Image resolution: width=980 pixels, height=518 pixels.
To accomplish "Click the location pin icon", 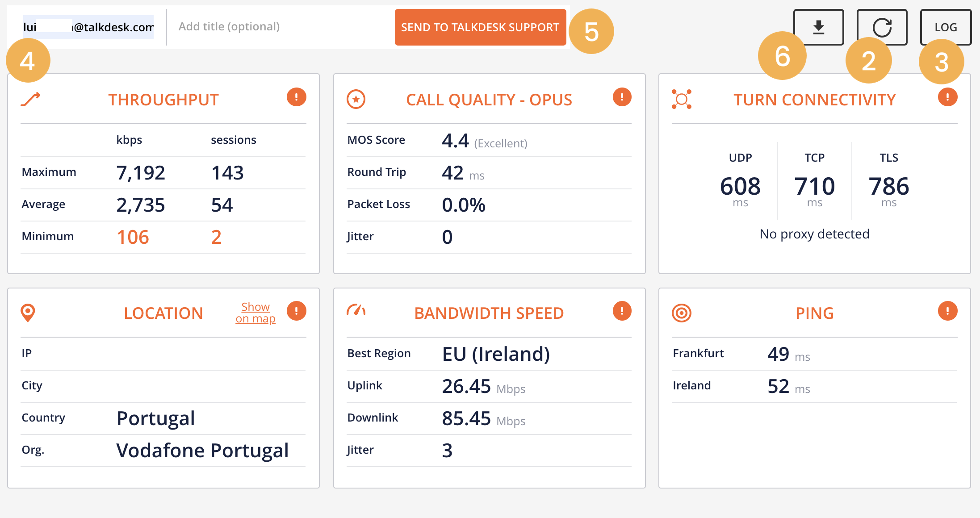I will 28,312.
